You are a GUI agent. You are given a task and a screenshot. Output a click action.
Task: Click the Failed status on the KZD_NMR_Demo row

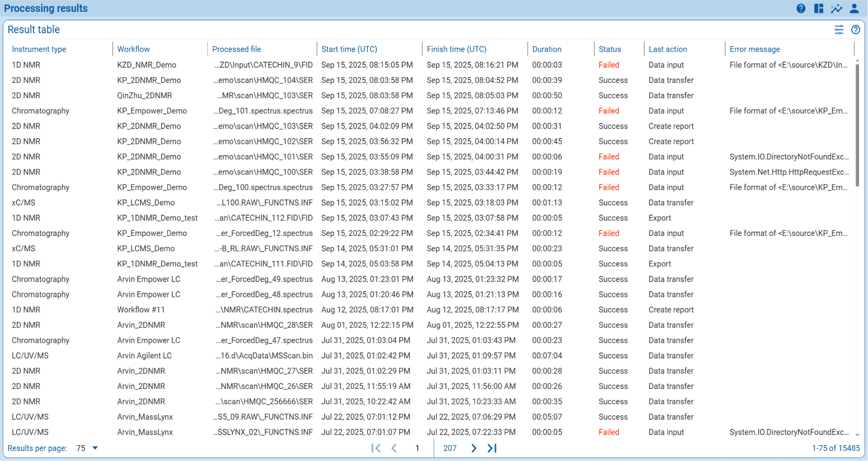click(x=609, y=65)
